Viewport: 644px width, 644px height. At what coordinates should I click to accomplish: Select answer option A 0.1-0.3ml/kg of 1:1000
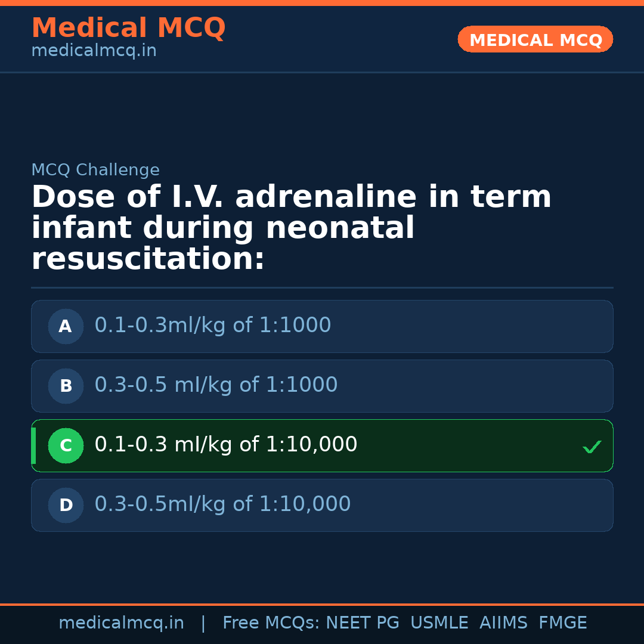(x=322, y=326)
